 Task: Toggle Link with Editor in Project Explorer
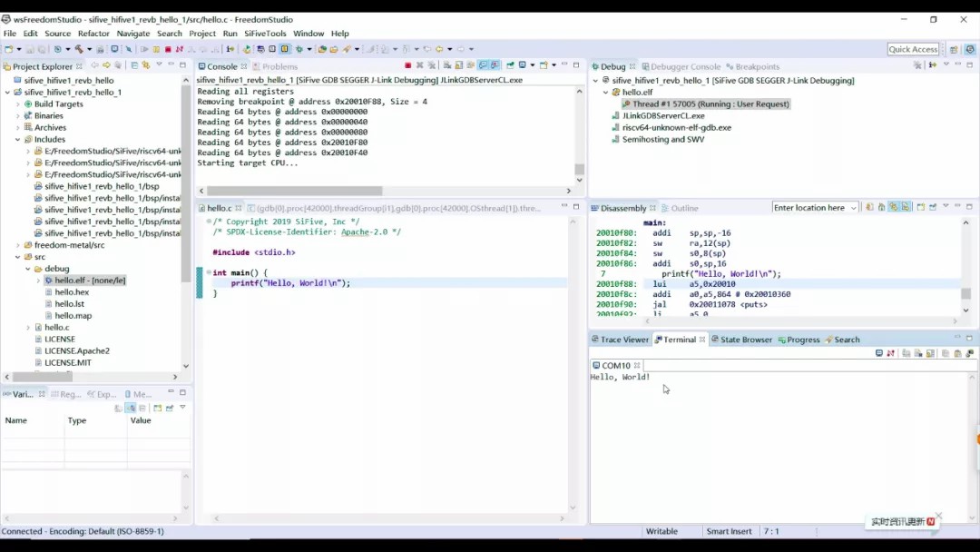coord(145,65)
